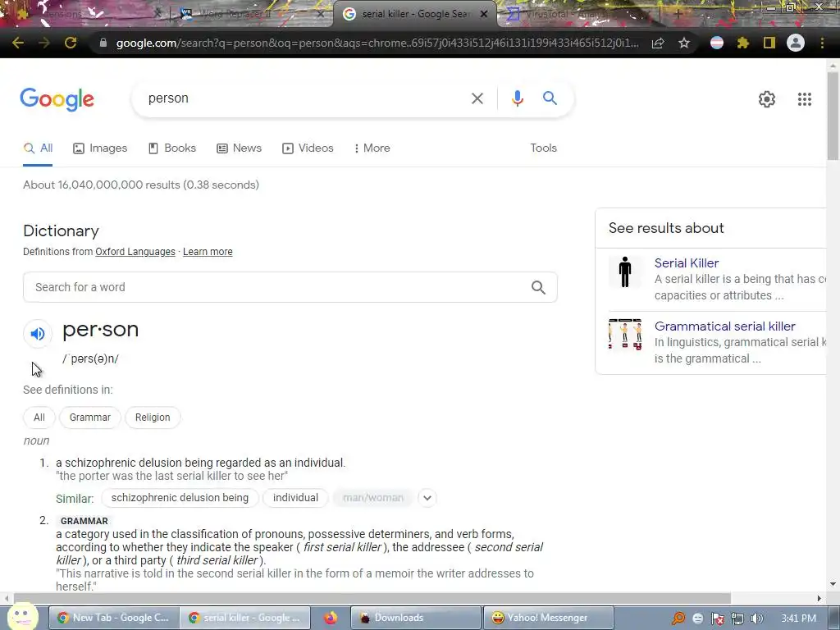Filter definitions by Religion chip
This screenshot has height=630, width=840.
click(x=153, y=418)
